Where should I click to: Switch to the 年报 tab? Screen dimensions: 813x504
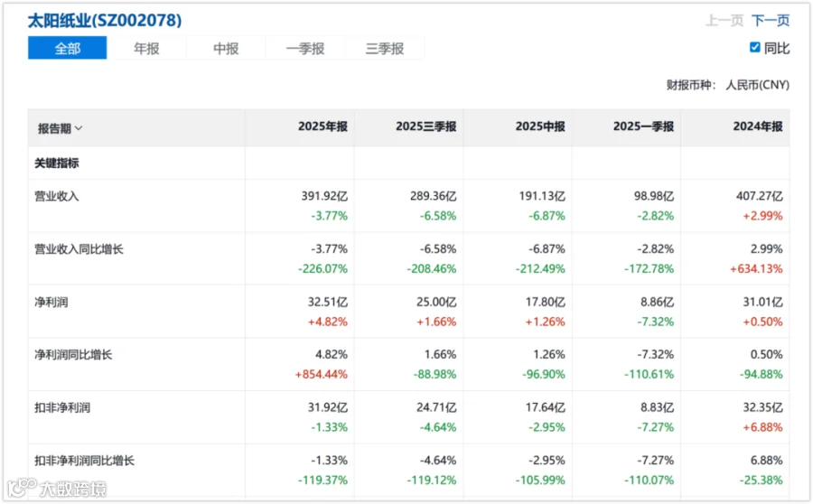(146, 48)
